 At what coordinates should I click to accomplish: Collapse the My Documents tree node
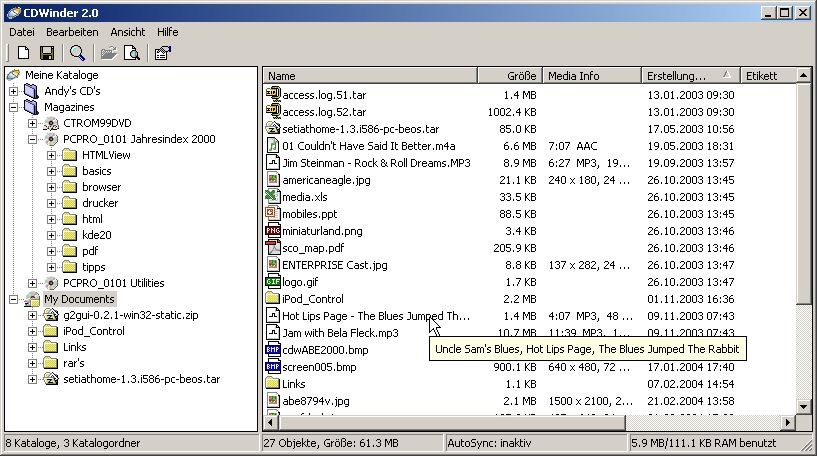click(13, 299)
